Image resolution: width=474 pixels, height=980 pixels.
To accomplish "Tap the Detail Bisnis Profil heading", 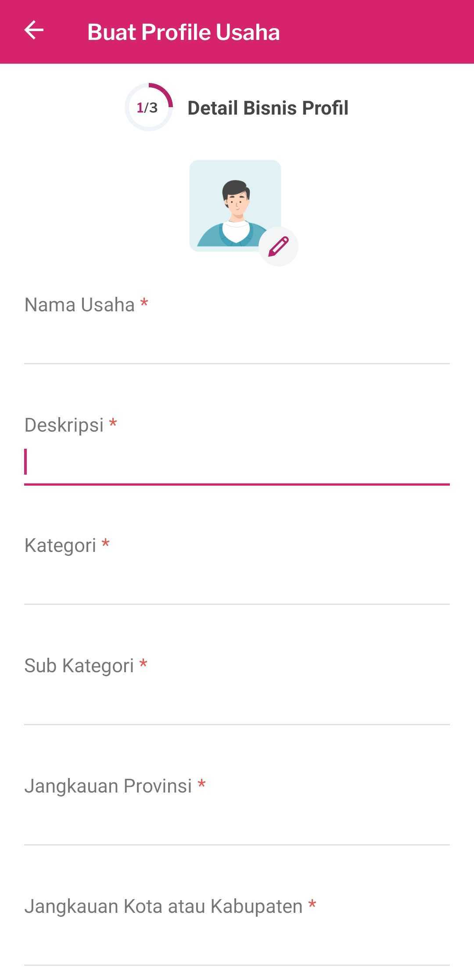I will [268, 108].
